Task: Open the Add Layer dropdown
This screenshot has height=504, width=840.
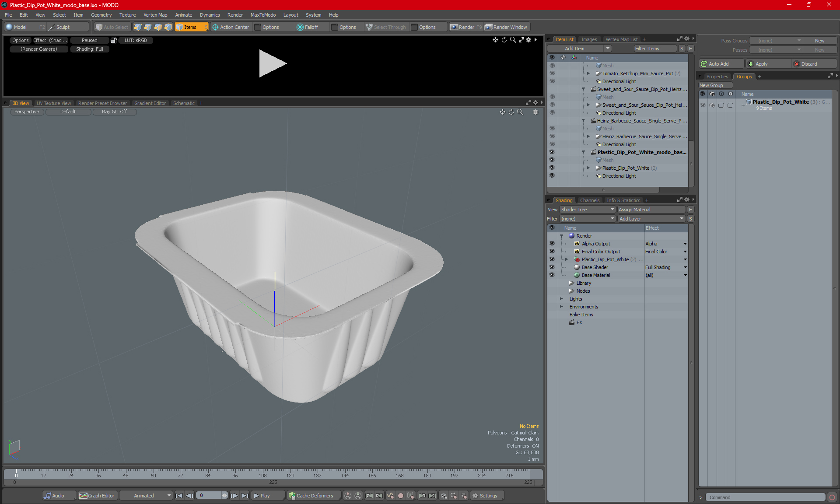Action: [x=651, y=219]
